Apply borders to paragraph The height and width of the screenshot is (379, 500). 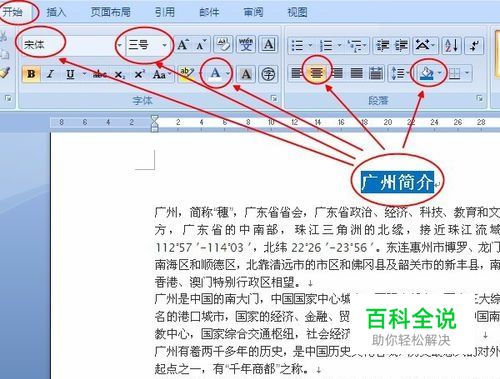click(455, 73)
